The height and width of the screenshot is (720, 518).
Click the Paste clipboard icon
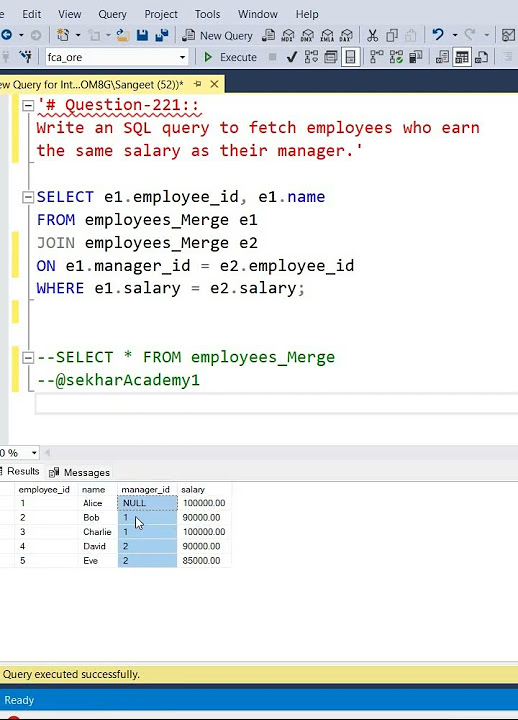[x=411, y=35]
